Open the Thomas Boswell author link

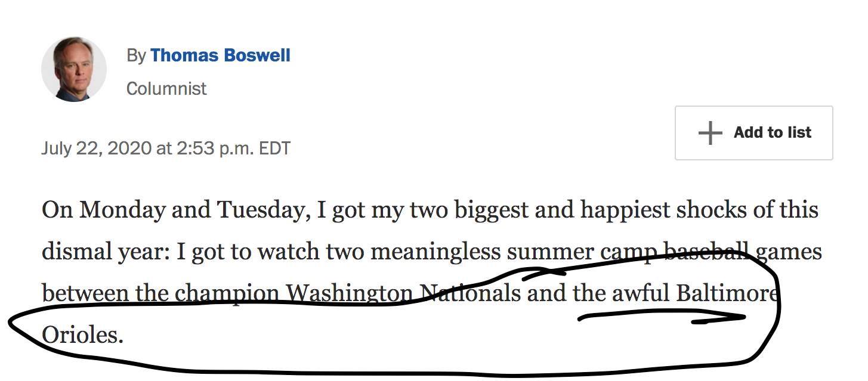(x=220, y=55)
